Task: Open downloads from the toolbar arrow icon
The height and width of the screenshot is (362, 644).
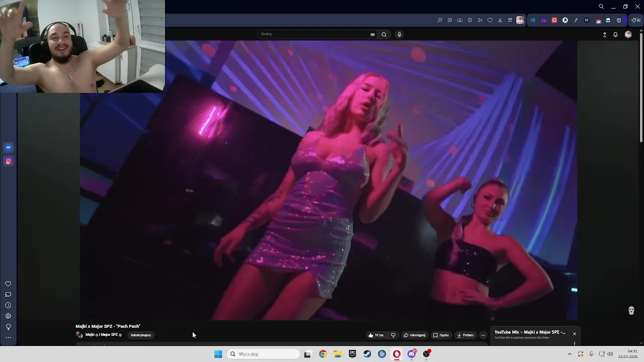Action: pyautogui.click(x=500, y=20)
